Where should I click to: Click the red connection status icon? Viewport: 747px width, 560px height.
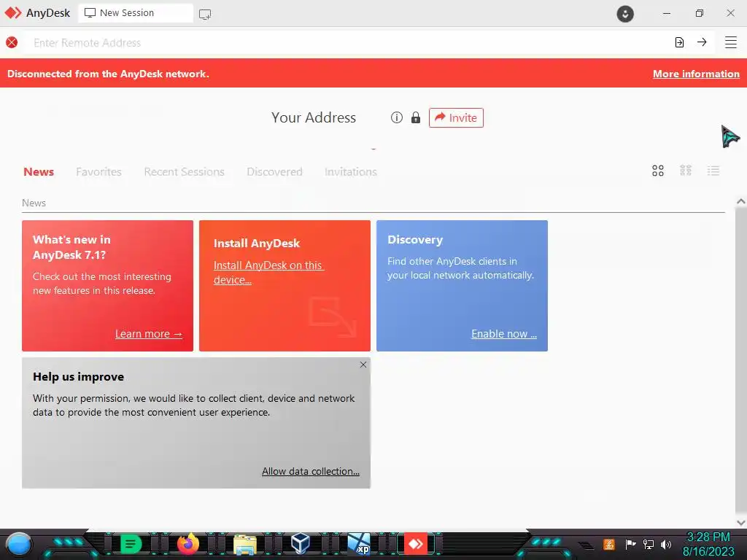tap(12, 42)
